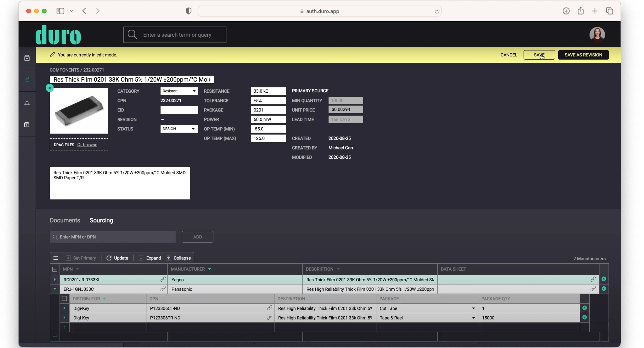Click the CANCEL button in edit mode banner

pyautogui.click(x=509, y=55)
